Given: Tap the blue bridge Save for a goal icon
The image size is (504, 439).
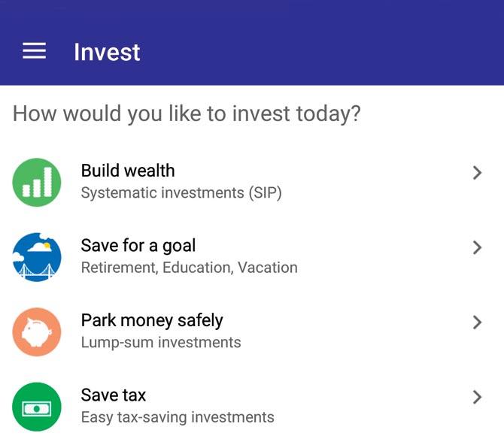Looking at the screenshot, I should pos(37,257).
